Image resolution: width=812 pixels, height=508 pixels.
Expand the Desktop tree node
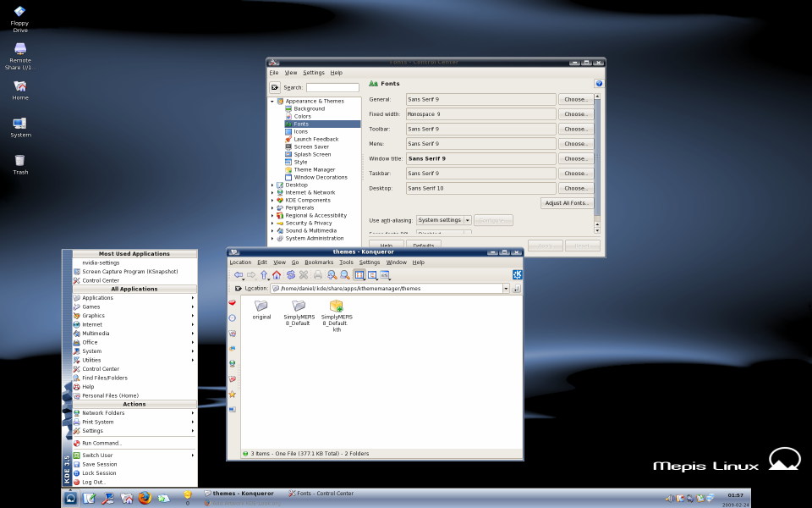pos(272,185)
